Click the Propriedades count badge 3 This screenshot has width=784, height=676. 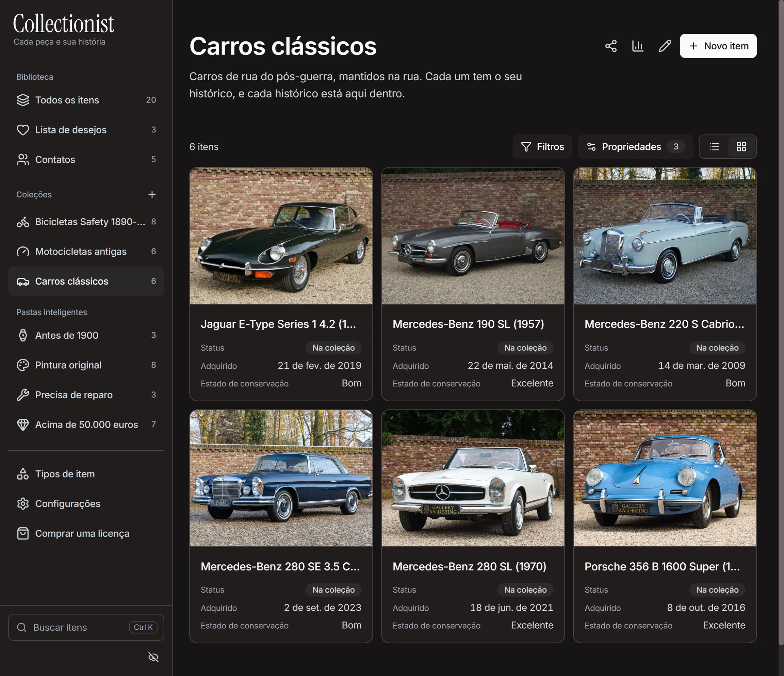point(676,146)
